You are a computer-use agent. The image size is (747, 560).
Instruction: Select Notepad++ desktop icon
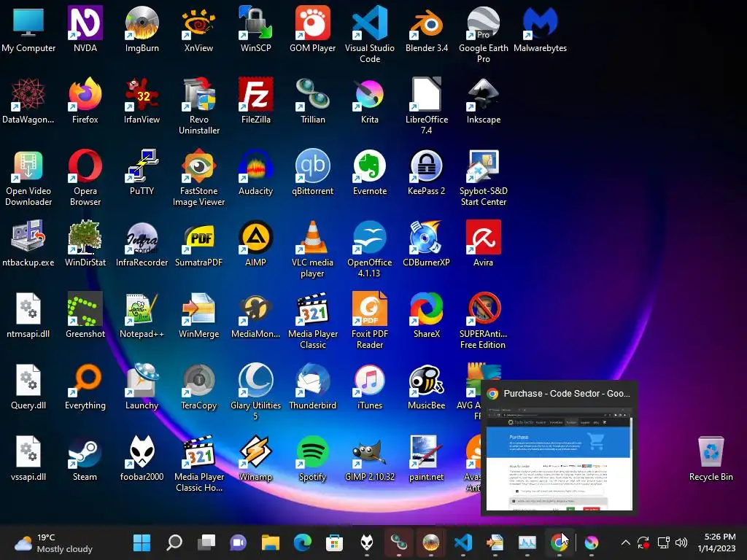pos(142,315)
